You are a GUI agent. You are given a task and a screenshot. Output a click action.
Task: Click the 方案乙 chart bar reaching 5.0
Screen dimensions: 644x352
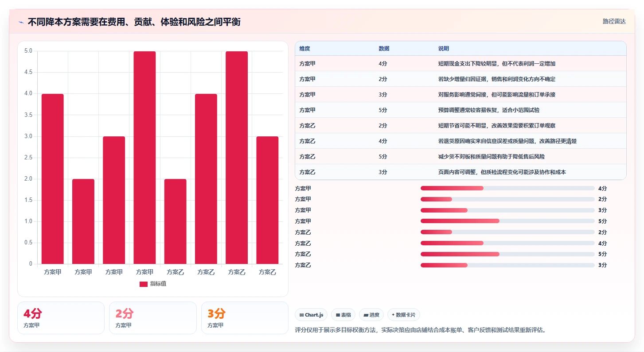[237, 158]
